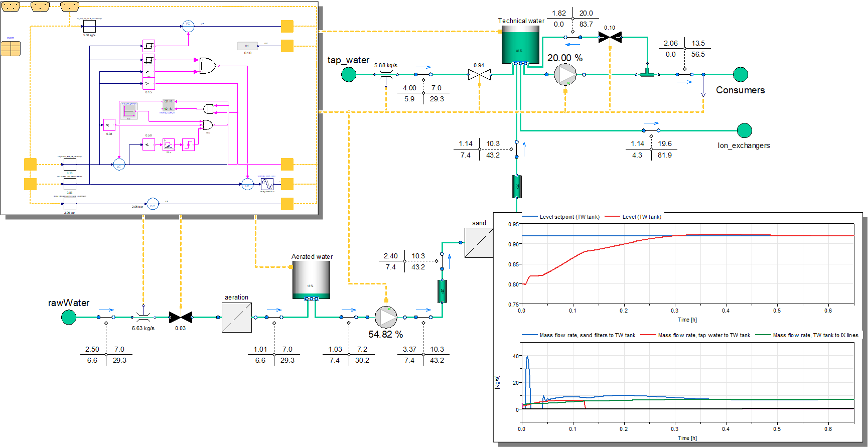The image size is (868, 447).
Task: Click the mass flow rate plot area
Action: pyautogui.click(x=688, y=382)
